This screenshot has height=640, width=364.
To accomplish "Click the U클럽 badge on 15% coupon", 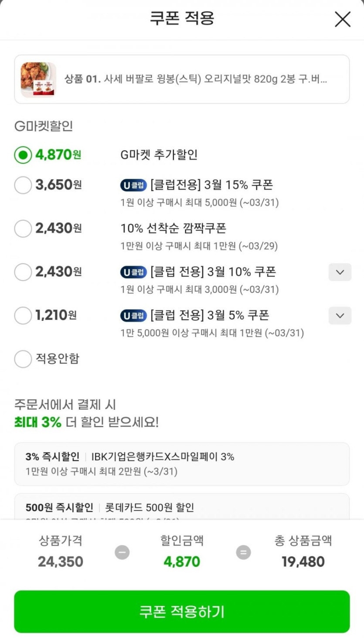I will point(133,185).
